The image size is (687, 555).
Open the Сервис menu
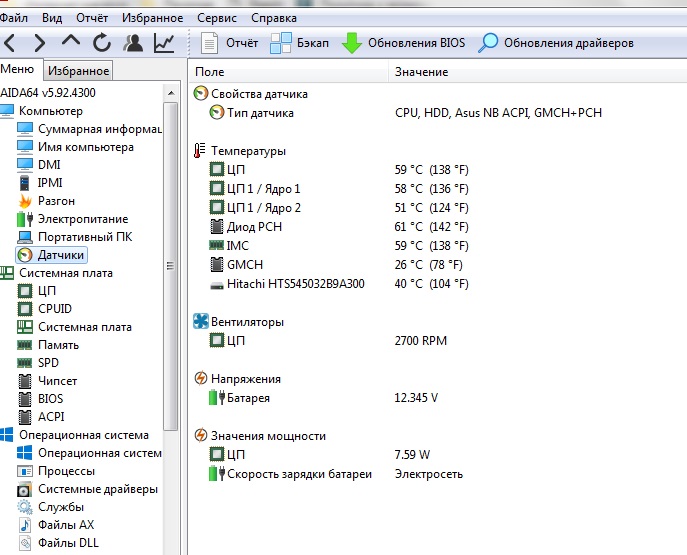point(216,18)
